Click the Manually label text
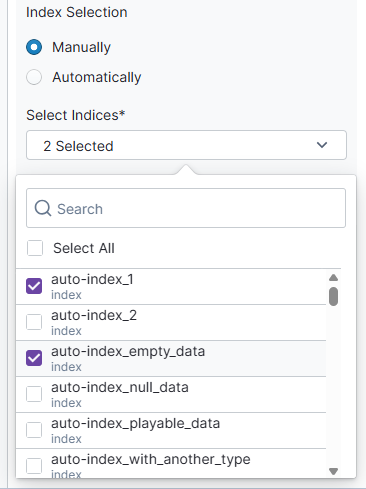This screenshot has width=366, height=489. (x=81, y=47)
